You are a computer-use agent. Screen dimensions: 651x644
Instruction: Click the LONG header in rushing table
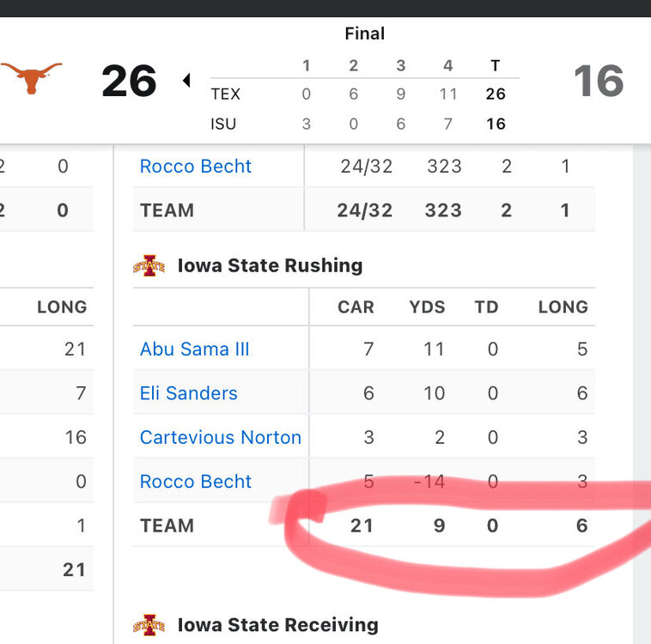[563, 307]
